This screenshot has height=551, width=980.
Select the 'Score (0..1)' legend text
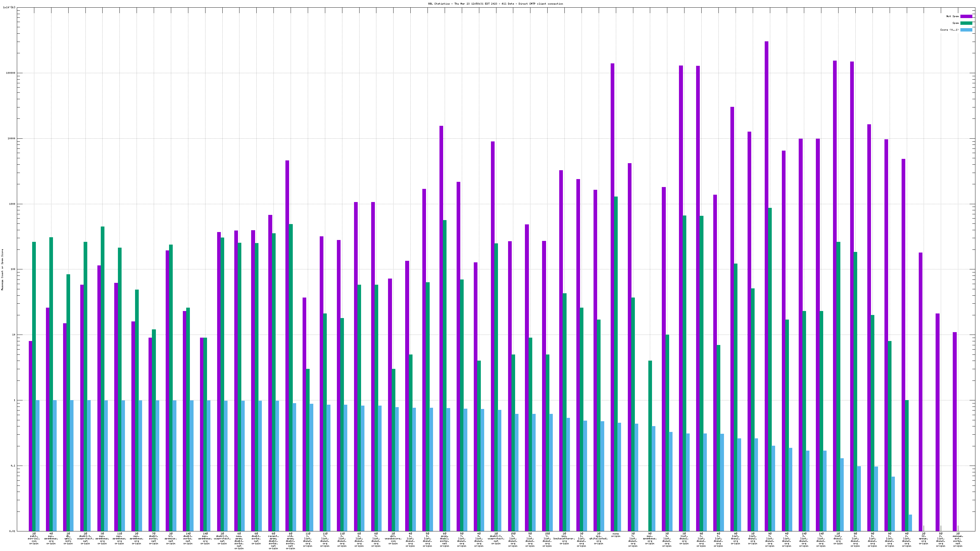point(949,30)
